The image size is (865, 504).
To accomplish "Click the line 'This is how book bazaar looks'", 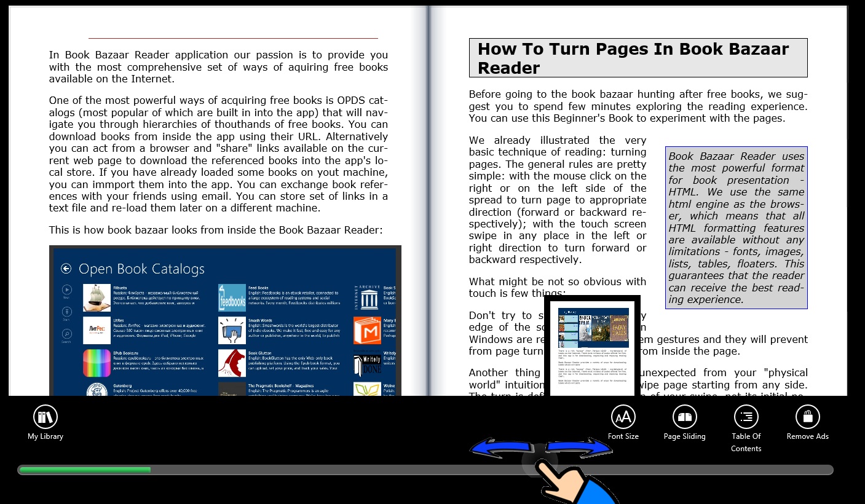I will click(x=216, y=230).
